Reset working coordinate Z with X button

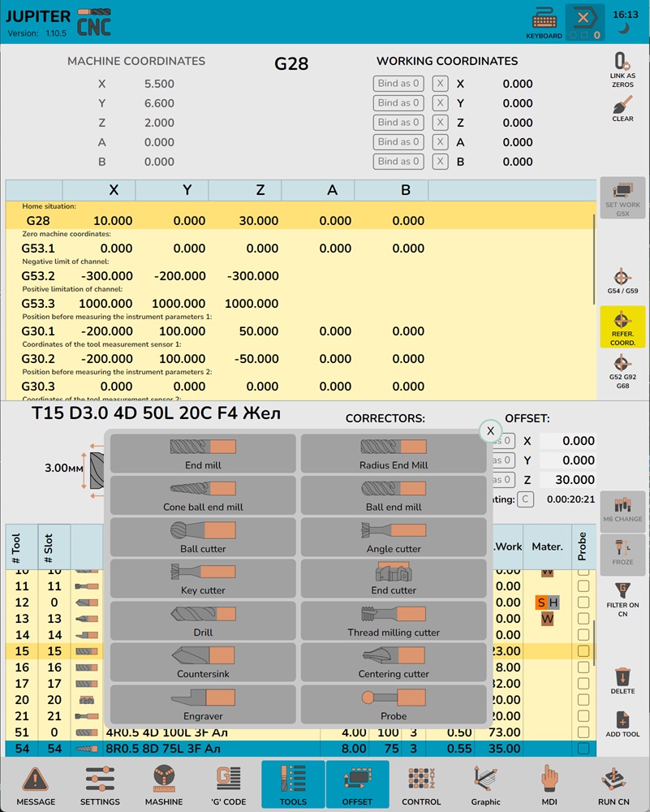click(440, 123)
